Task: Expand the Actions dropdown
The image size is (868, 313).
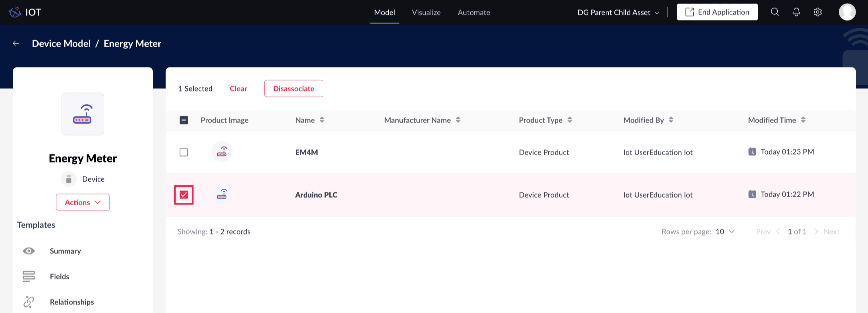Action: [x=82, y=202]
